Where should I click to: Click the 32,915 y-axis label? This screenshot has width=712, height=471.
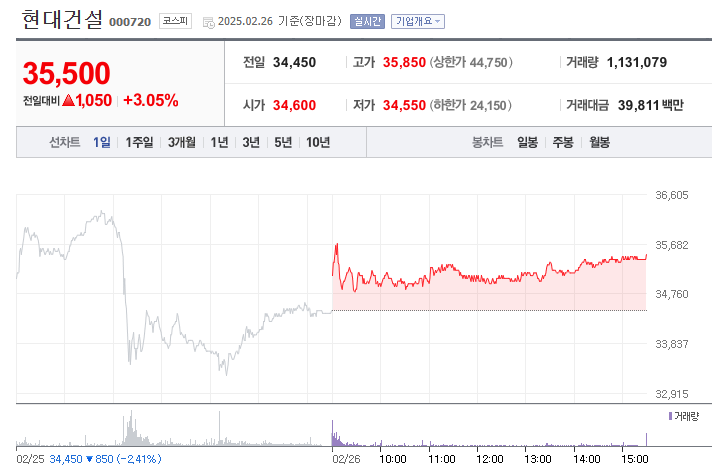pos(672,394)
